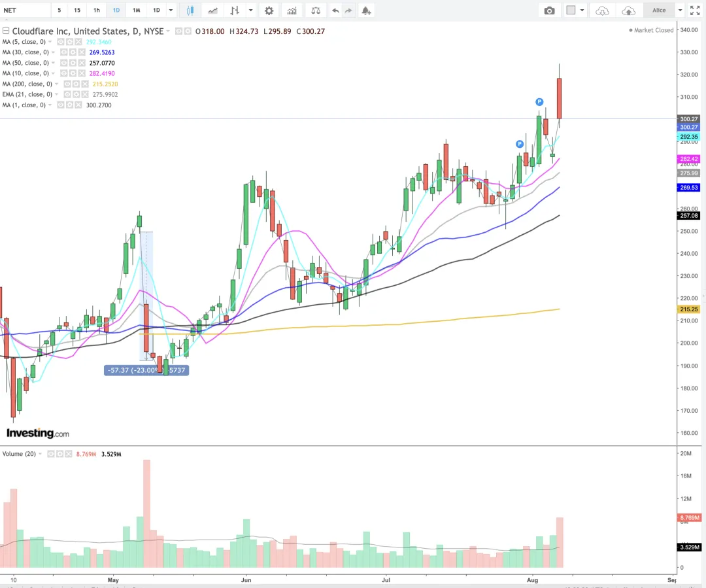Redo the chart action
The image size is (706, 588).
tap(348, 10)
